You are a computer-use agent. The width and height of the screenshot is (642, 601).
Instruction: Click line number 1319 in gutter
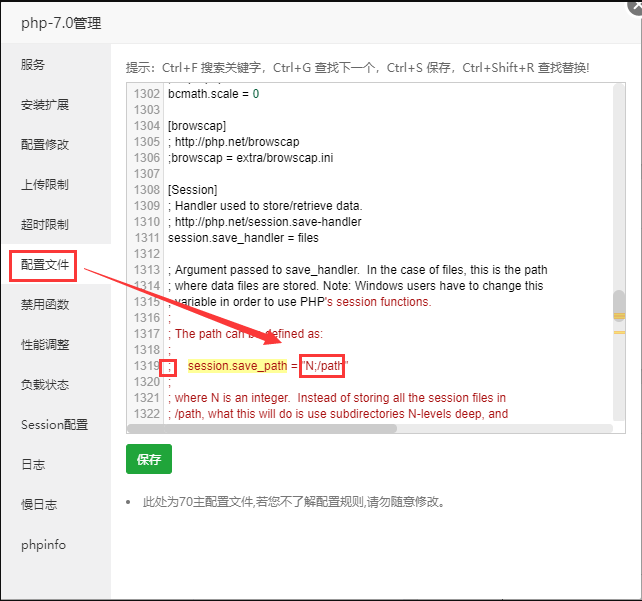tap(147, 366)
